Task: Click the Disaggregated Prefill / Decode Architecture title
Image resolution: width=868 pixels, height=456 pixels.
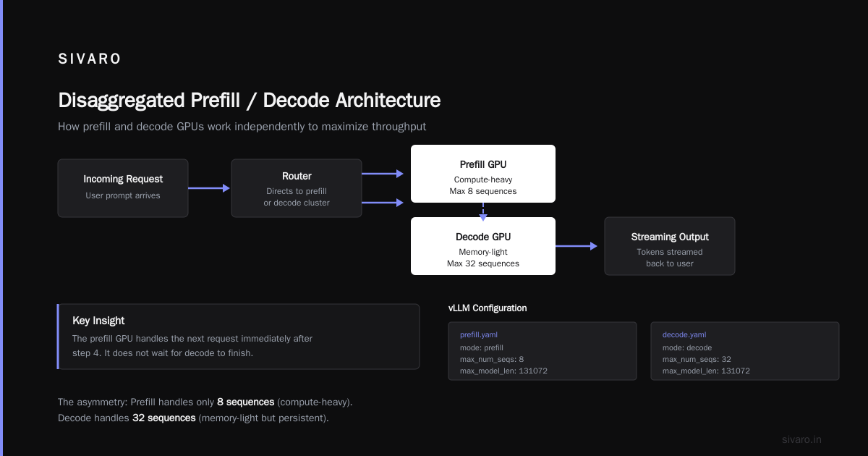Action: (249, 100)
